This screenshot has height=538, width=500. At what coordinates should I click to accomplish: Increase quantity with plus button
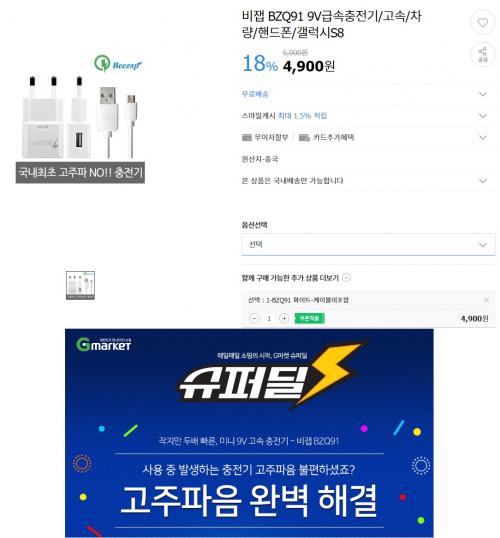coord(284,318)
